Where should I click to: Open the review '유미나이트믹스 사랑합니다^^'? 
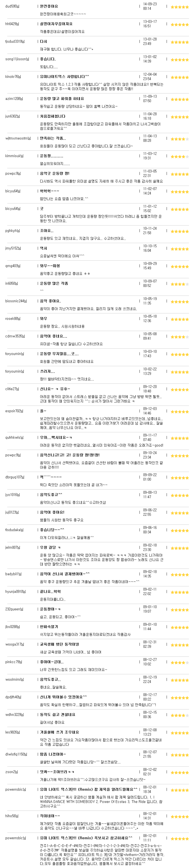click(65, 76)
